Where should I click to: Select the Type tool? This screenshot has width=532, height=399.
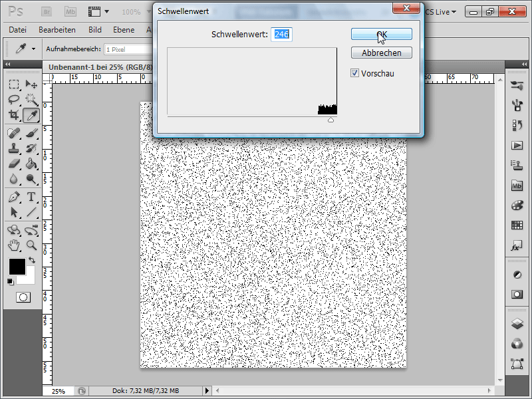(x=31, y=196)
